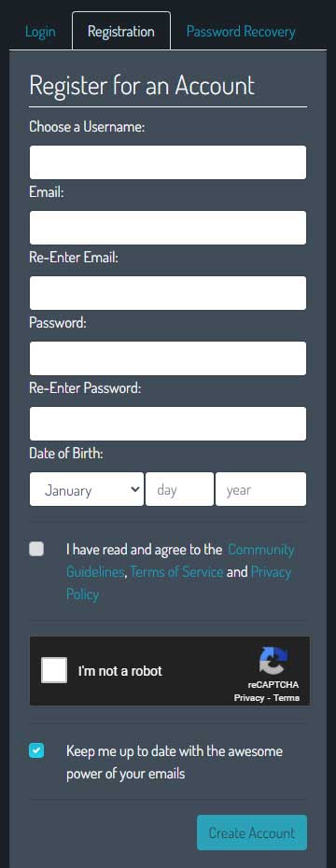The width and height of the screenshot is (336, 868).
Task: Click the Password input field
Action: pyautogui.click(x=168, y=358)
